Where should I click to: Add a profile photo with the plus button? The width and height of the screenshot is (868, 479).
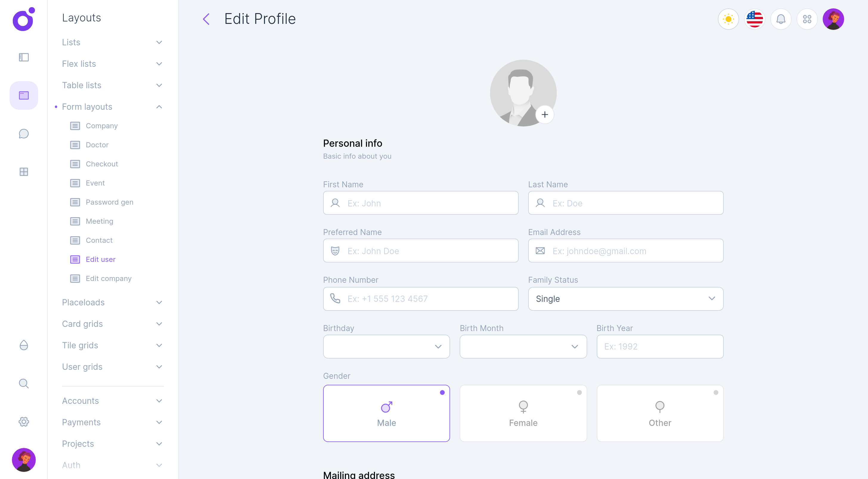pyautogui.click(x=545, y=115)
